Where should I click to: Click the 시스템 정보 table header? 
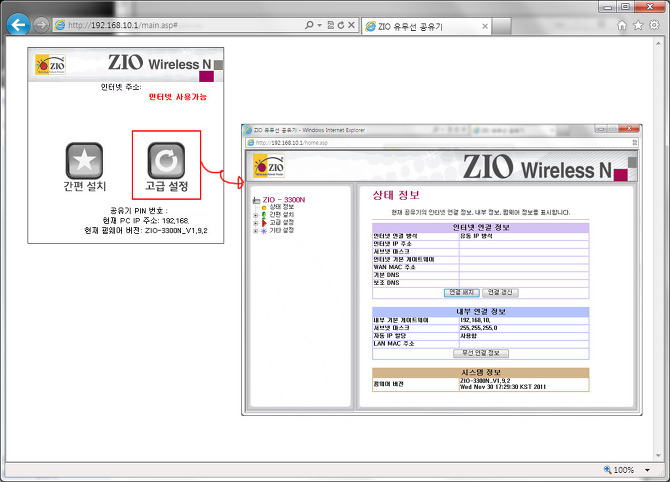481,372
